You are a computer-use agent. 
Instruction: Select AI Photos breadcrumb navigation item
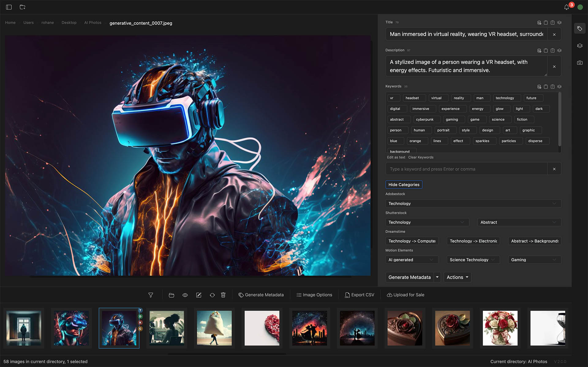click(92, 22)
